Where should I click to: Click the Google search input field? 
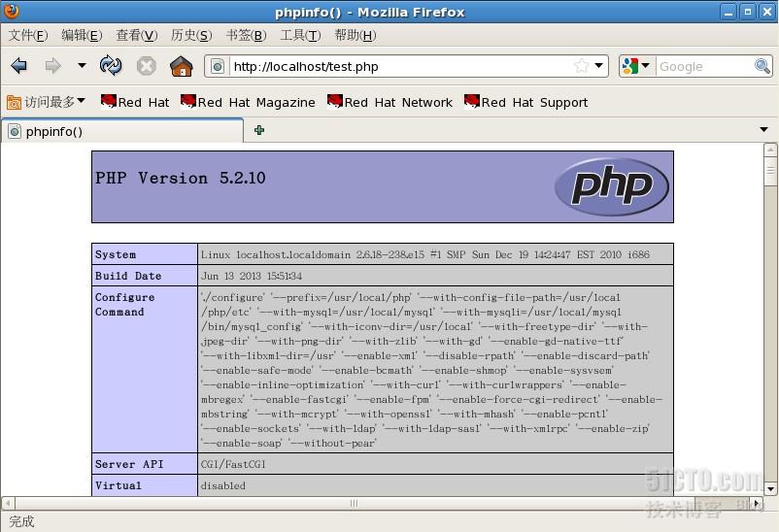705,66
